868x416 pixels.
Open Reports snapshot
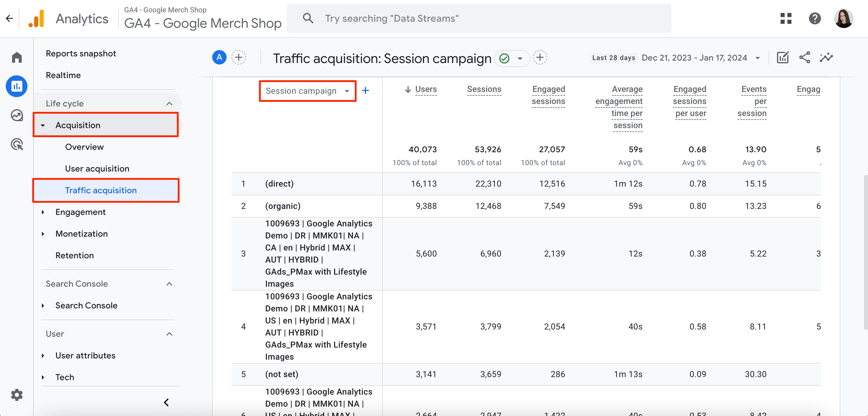pyautogui.click(x=81, y=53)
